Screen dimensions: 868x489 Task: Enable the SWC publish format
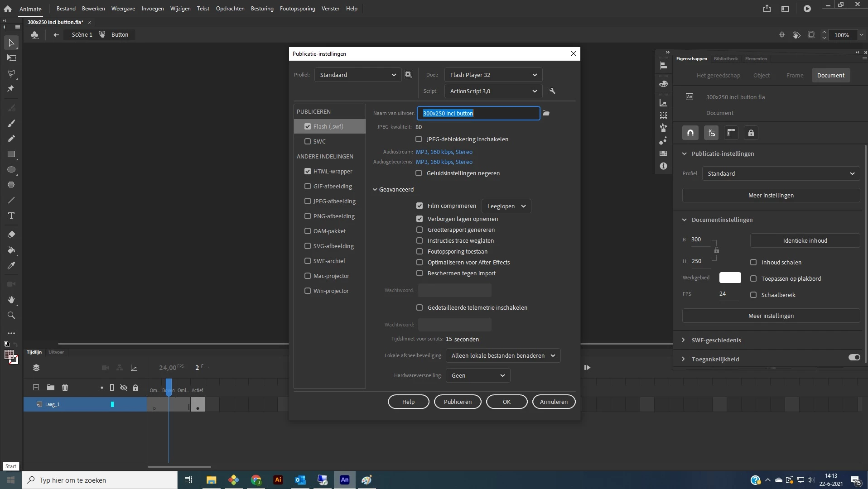(x=308, y=141)
